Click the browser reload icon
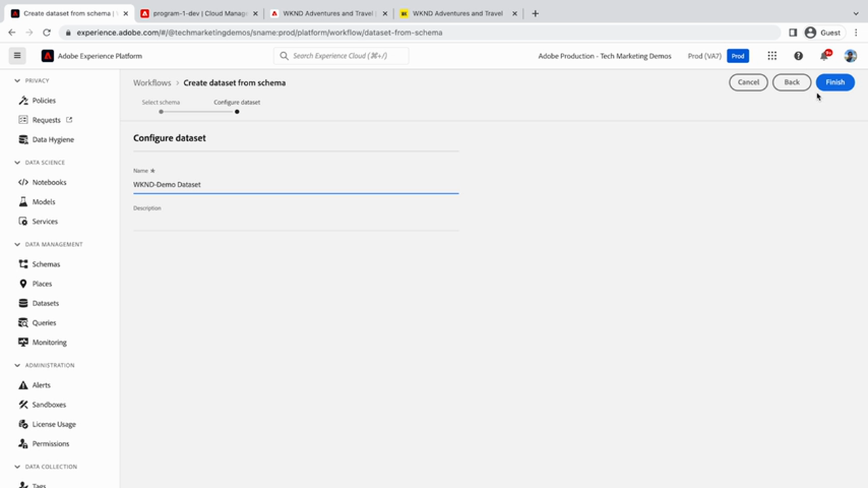Screen dimensions: 868x488 point(47,32)
